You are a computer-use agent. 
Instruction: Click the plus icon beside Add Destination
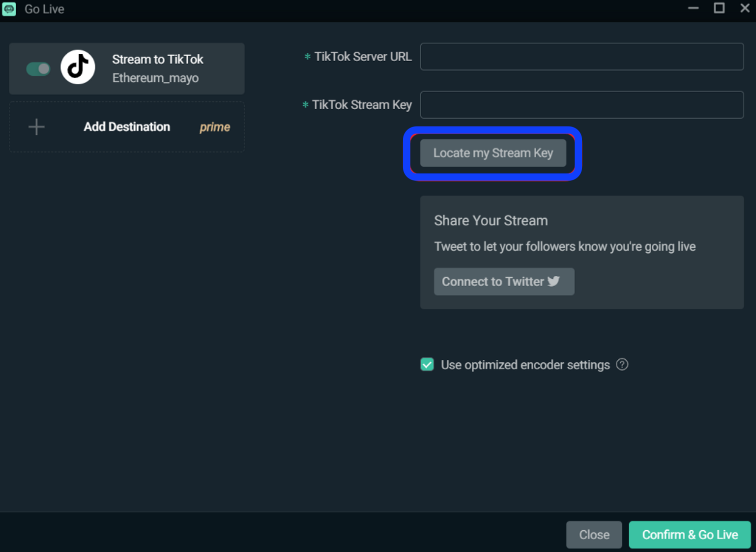(x=36, y=127)
